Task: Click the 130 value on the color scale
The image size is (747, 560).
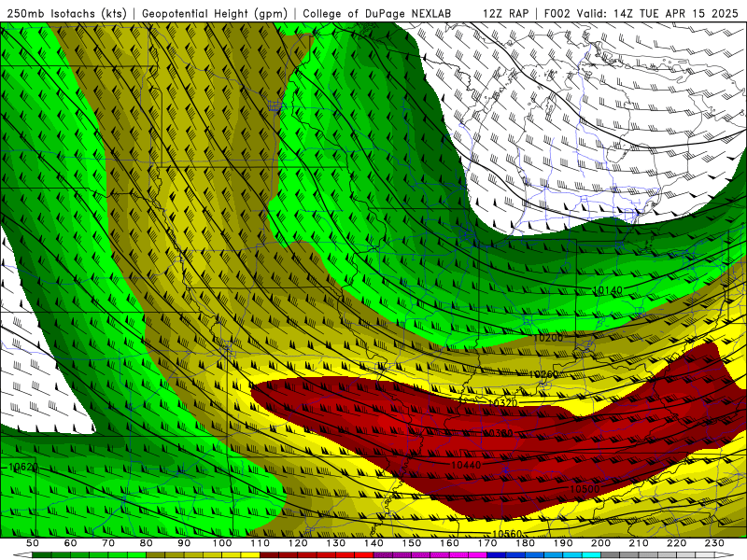Action: coord(336,543)
